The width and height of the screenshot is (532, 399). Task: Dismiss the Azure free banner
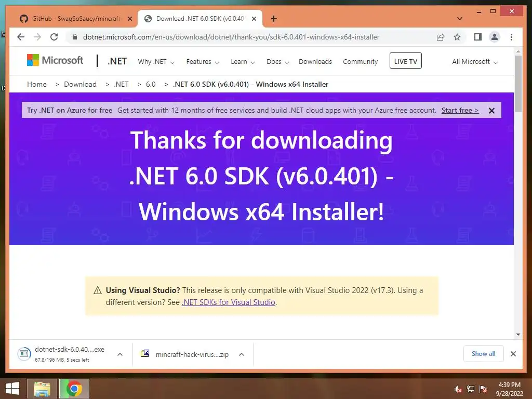click(491, 111)
